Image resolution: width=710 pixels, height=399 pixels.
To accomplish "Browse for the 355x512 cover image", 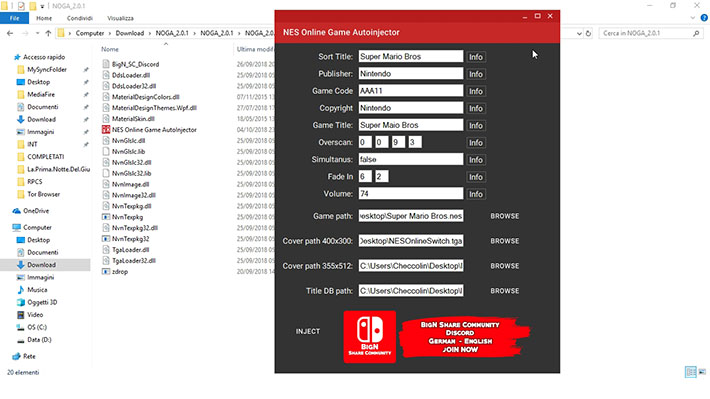I will (504, 266).
